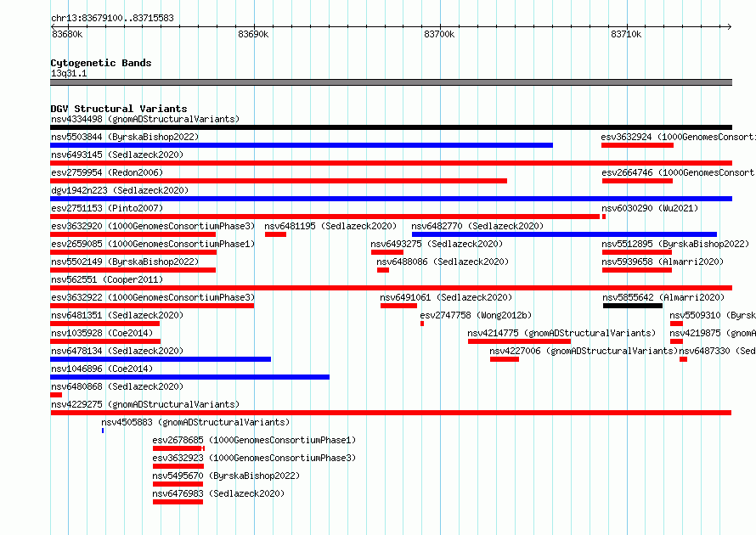Open esv2664746 variant label

tap(679, 172)
